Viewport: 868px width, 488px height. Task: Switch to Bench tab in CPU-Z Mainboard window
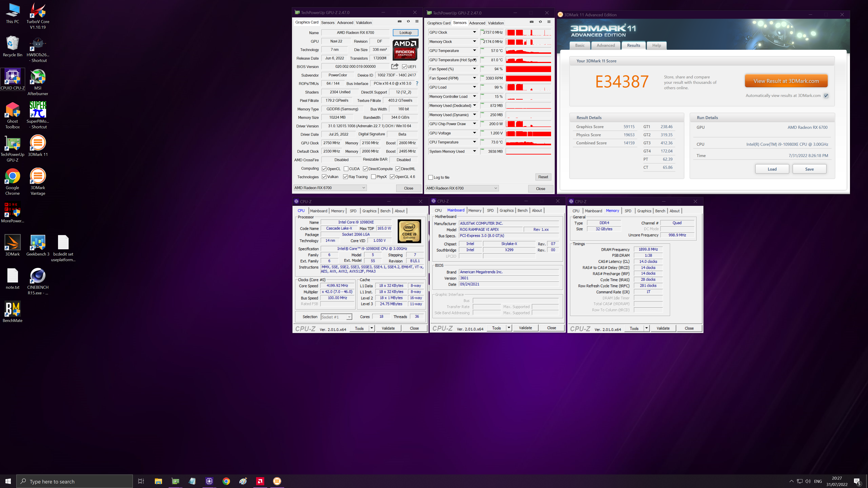[x=522, y=211]
